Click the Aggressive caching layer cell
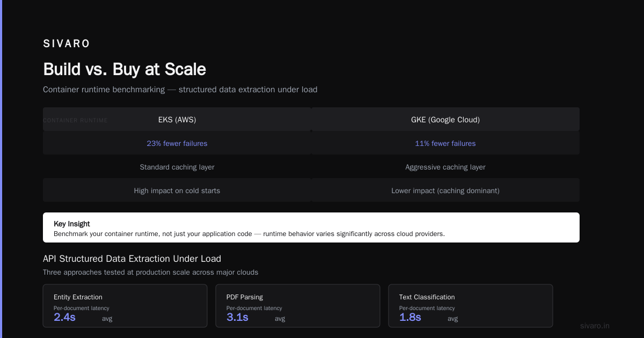This screenshot has width=644, height=338. coord(445,167)
